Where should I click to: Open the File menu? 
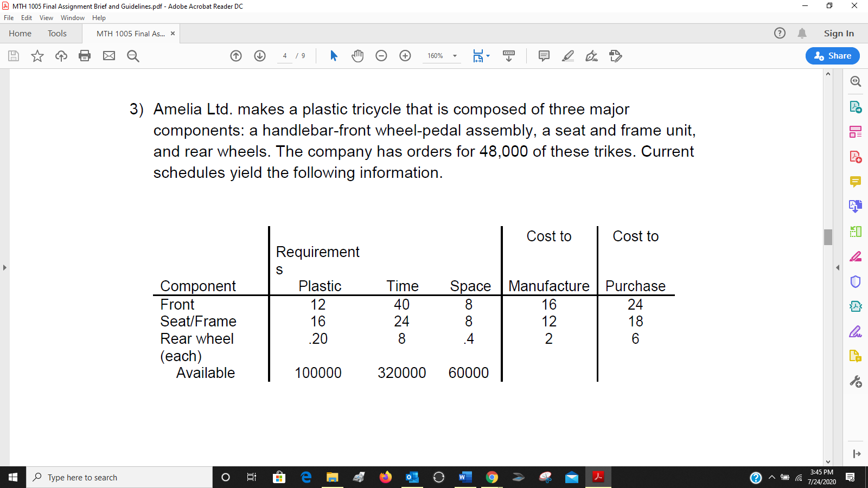[9, 18]
